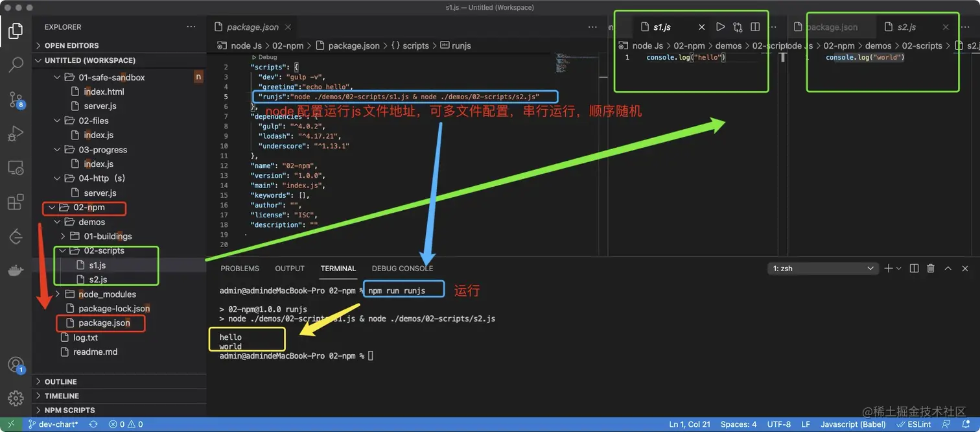Open the Accounts menu icon

[x=16, y=365]
